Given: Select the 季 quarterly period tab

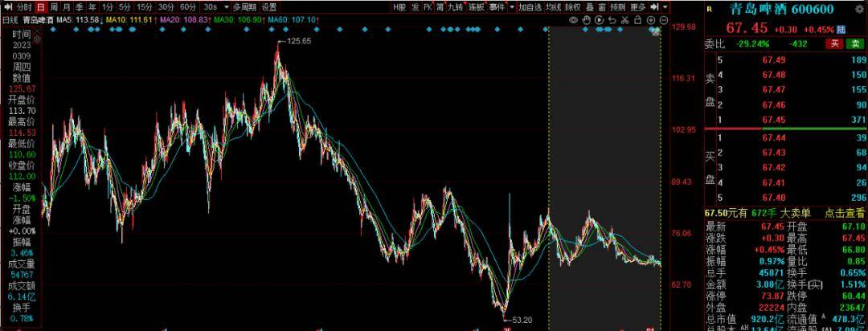Looking at the screenshot, I should click(80, 7).
